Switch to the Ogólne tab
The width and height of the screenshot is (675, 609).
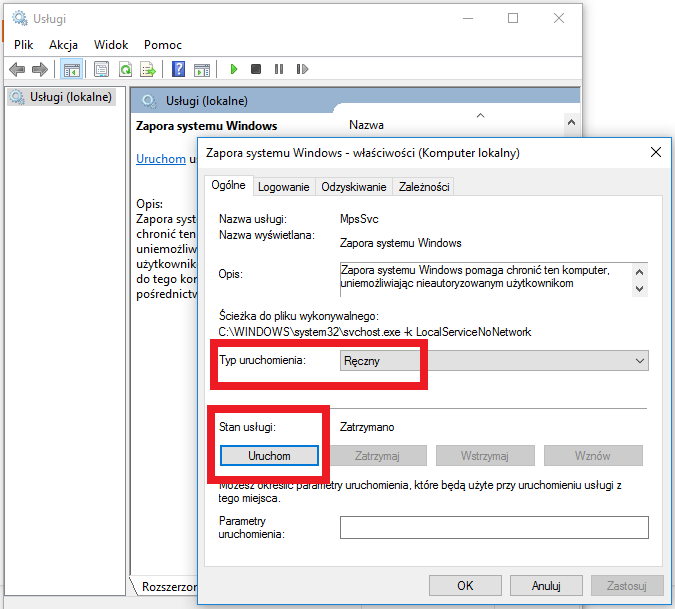click(228, 185)
